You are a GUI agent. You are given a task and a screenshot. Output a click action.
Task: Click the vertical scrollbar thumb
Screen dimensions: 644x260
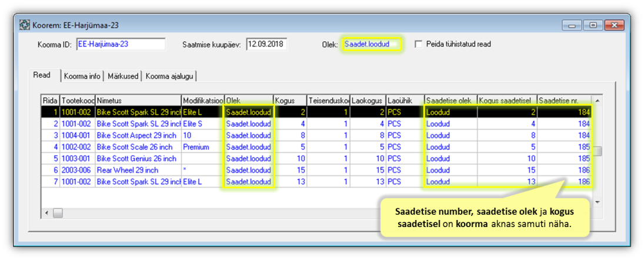598,151
